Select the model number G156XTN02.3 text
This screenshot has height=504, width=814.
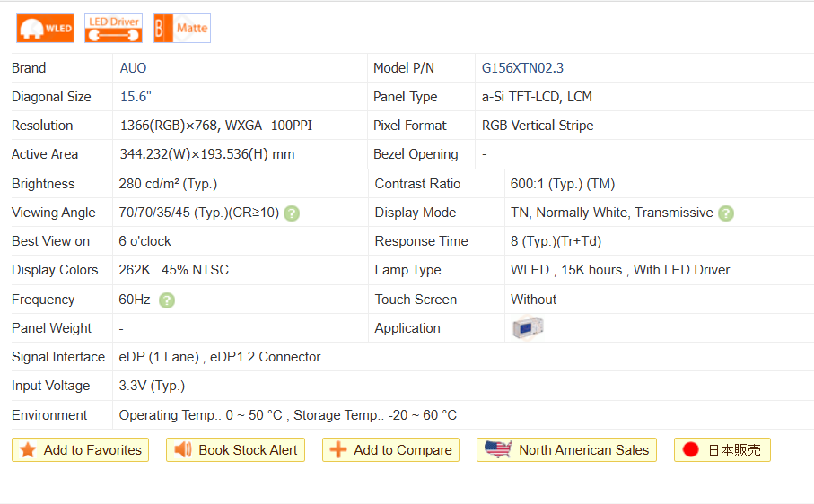coord(522,68)
